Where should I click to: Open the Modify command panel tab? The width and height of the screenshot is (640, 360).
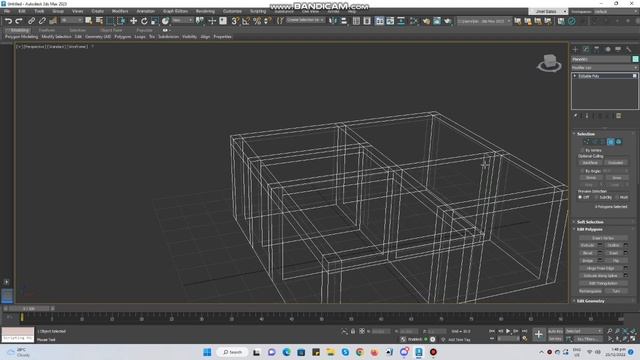586,49
